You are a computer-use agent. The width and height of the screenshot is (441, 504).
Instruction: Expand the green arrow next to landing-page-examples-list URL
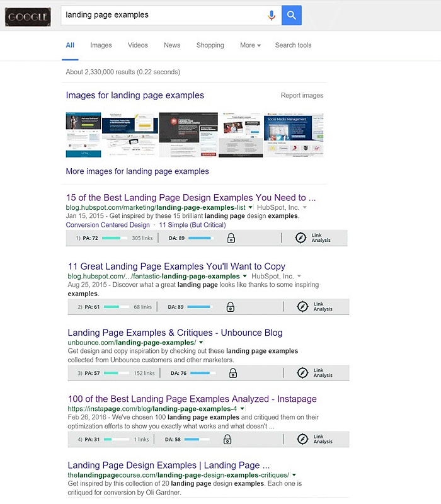(250, 208)
